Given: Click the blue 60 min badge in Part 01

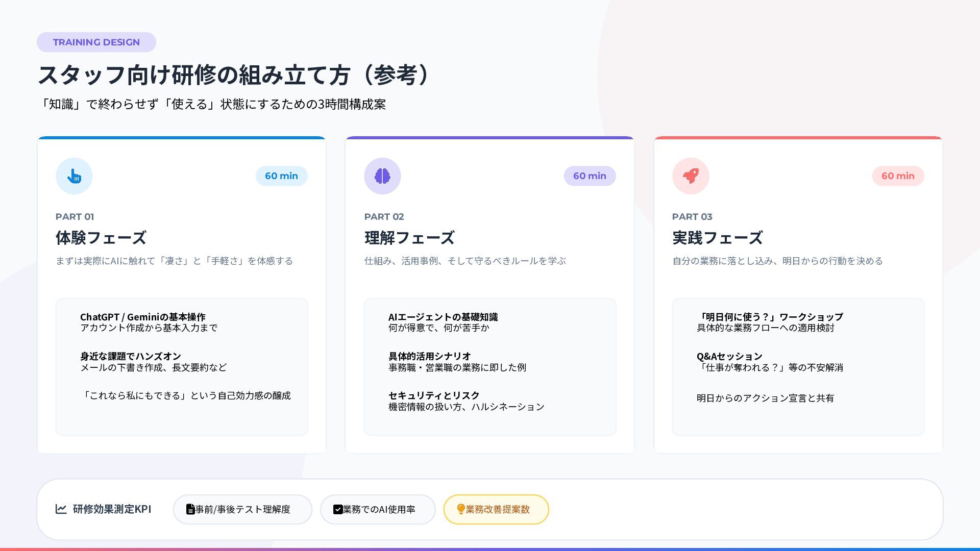Looking at the screenshot, I should tap(281, 176).
